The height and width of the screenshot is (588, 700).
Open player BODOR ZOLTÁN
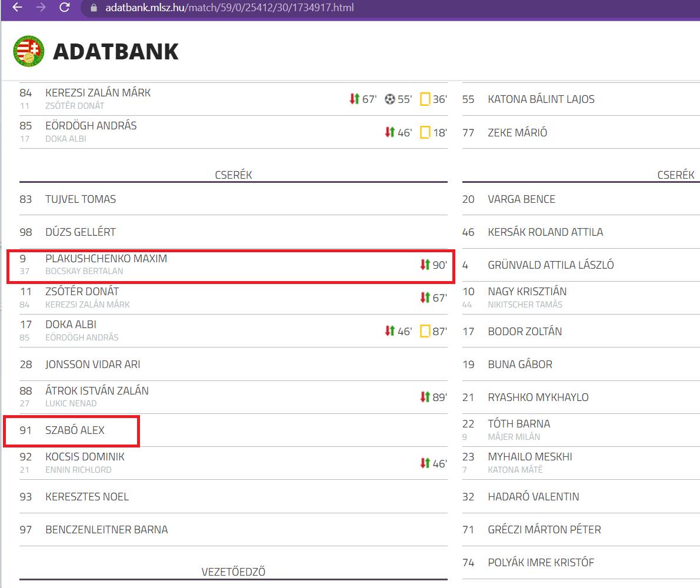pos(525,332)
